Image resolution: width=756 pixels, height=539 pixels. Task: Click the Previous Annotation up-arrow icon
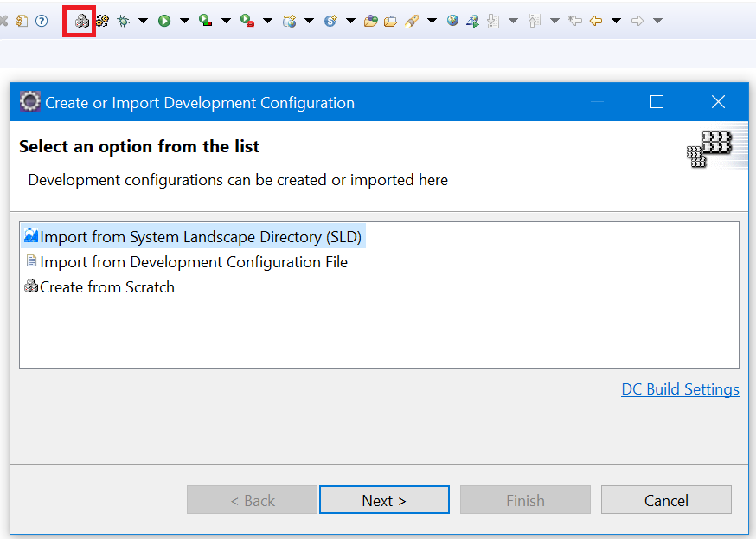tap(535, 21)
